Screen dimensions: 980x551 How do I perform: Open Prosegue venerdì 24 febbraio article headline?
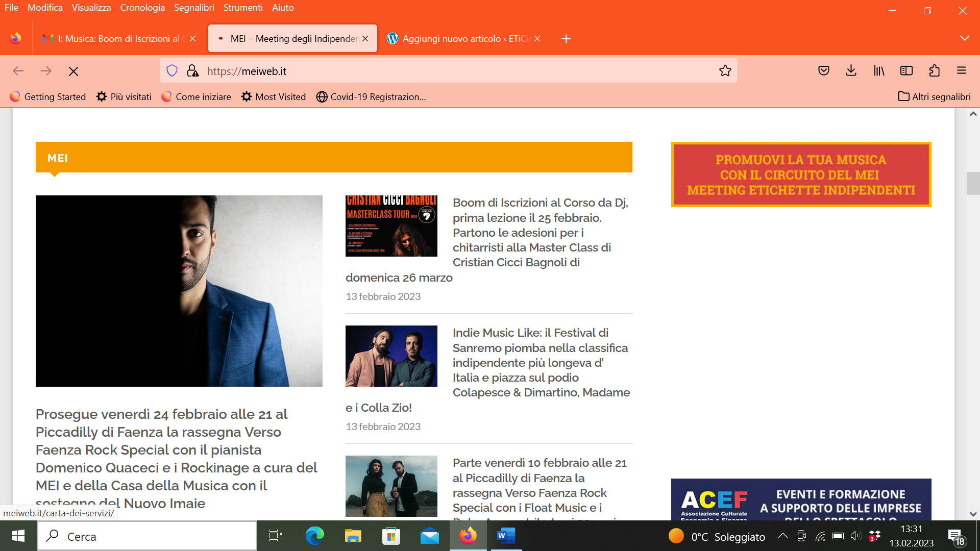pos(177,458)
